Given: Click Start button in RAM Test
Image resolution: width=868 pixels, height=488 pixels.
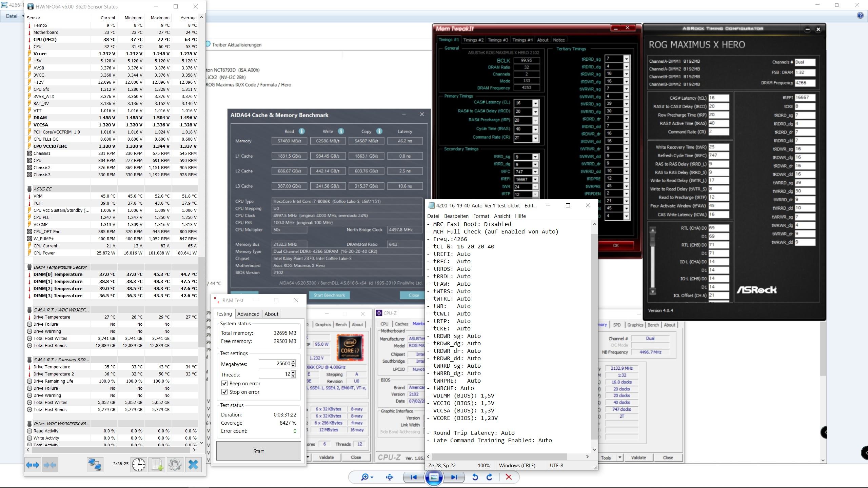Looking at the screenshot, I should tap(258, 451).
